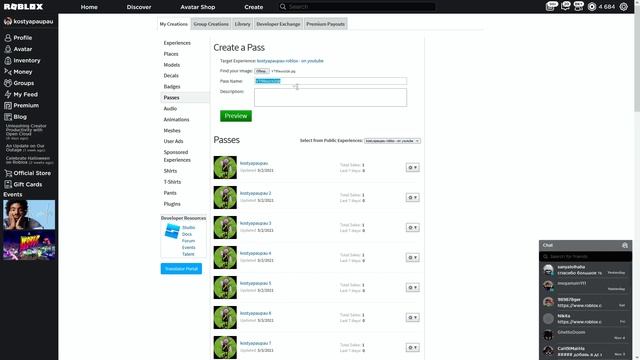
Task: Select T-Shirts in creations list
Action: tap(172, 182)
